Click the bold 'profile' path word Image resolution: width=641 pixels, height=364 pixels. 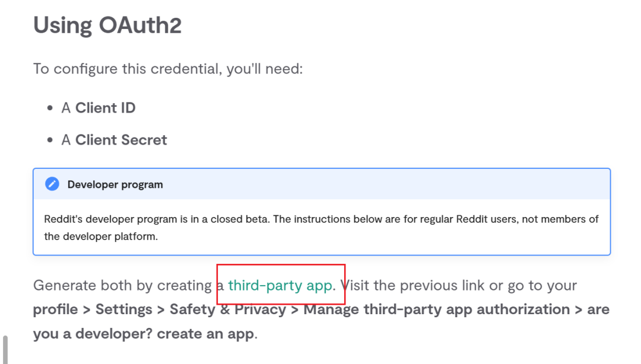click(x=55, y=309)
